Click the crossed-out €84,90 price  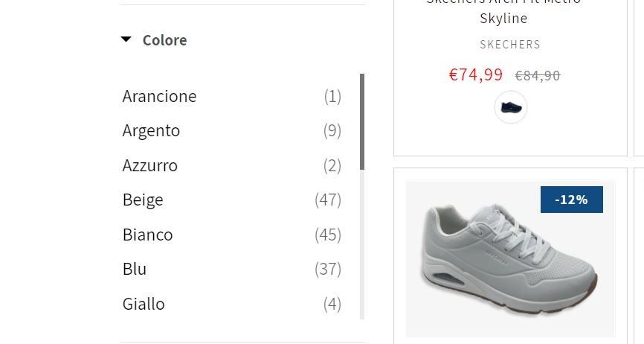[x=538, y=76]
